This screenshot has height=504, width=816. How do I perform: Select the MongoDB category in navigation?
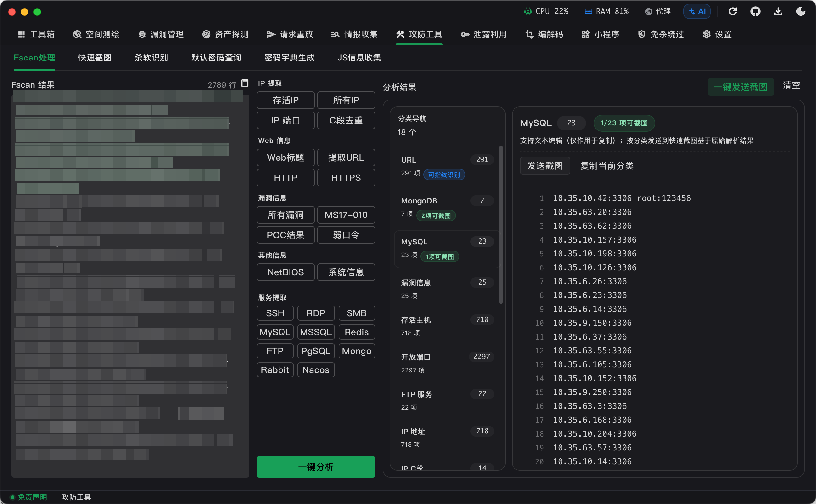[x=447, y=208]
